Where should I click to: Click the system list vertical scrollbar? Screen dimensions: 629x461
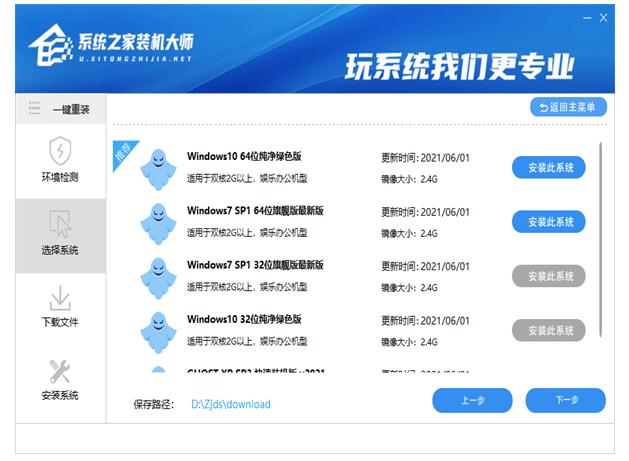pos(601,240)
